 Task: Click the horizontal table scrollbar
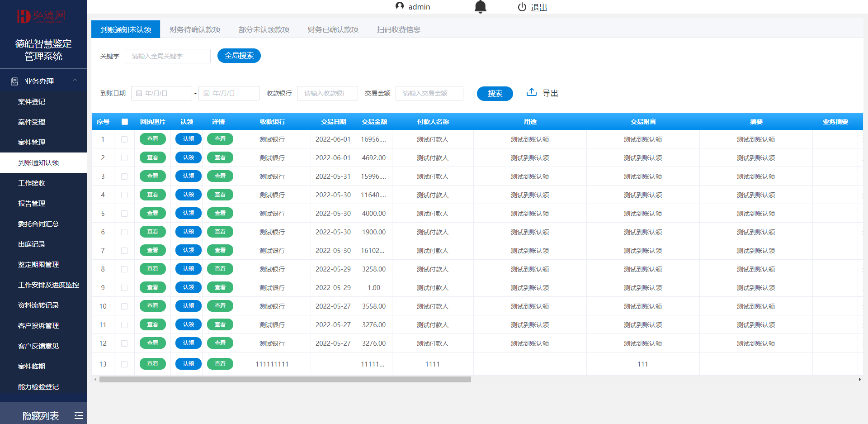285,380
